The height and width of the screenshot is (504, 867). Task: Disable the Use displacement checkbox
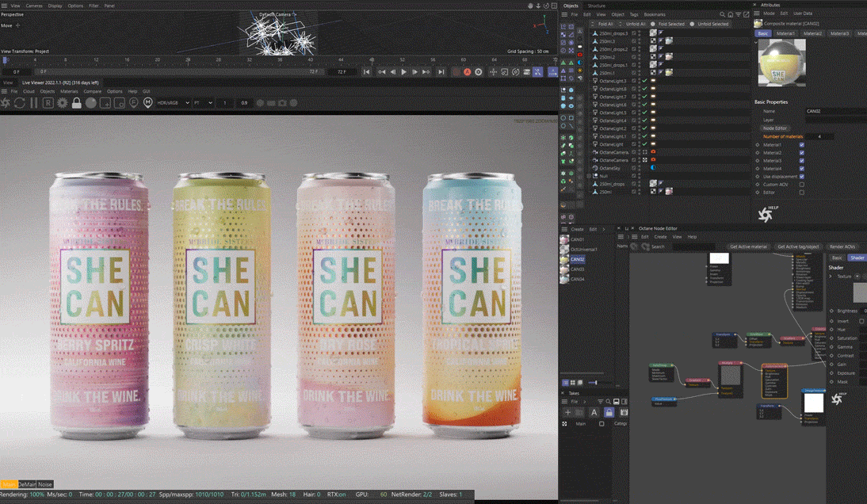point(802,177)
